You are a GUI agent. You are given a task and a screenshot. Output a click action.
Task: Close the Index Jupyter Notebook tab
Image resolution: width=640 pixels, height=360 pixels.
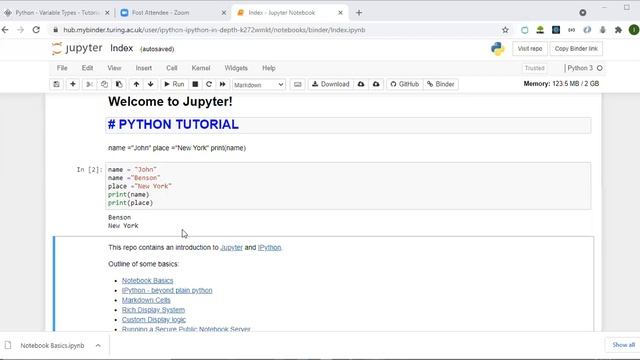pyautogui.click(x=340, y=13)
